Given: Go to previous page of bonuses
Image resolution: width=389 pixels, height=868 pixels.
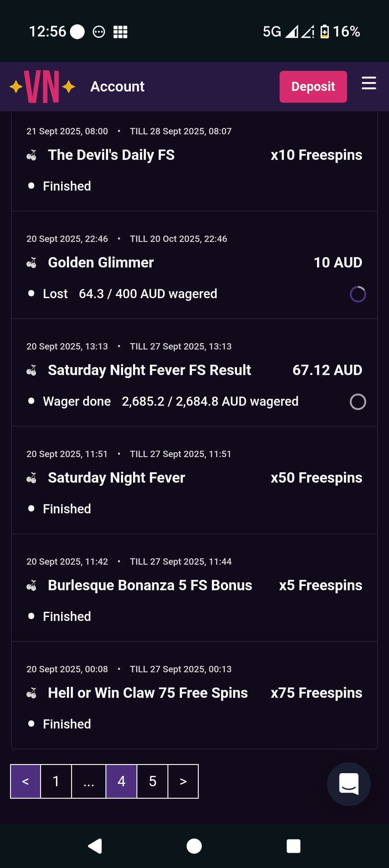Looking at the screenshot, I should (x=25, y=781).
